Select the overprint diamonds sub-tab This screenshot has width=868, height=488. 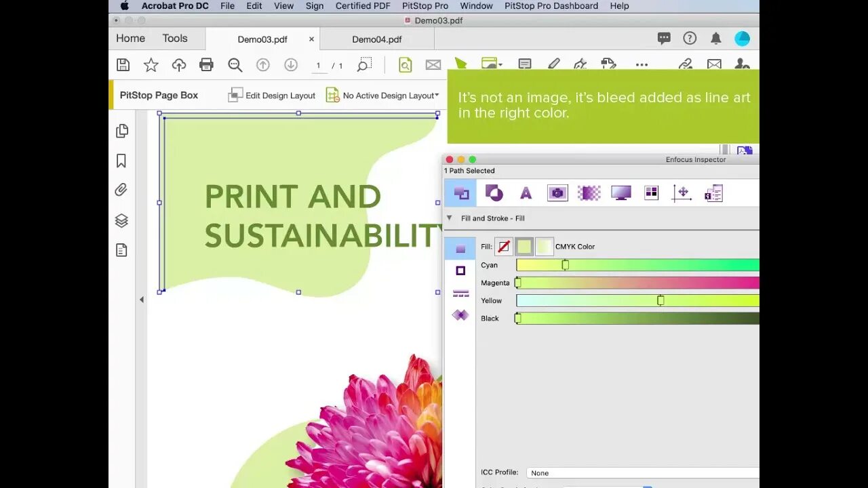pyautogui.click(x=460, y=315)
